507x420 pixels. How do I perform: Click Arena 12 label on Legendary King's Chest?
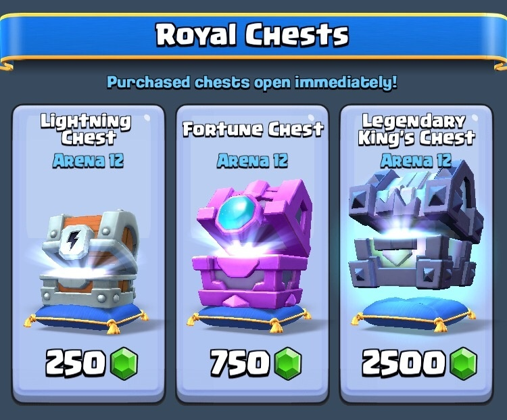tap(416, 160)
